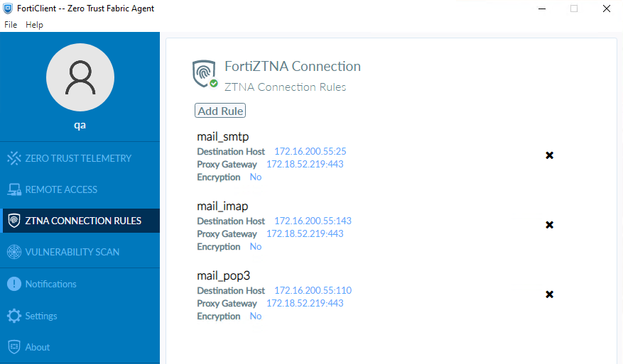
Task: Select the mail_smtp rule name
Action: pyautogui.click(x=223, y=136)
